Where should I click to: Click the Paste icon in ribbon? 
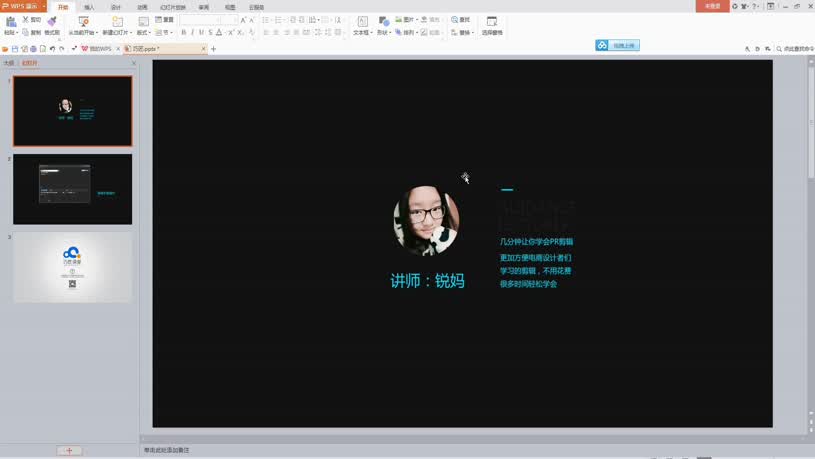10,22
